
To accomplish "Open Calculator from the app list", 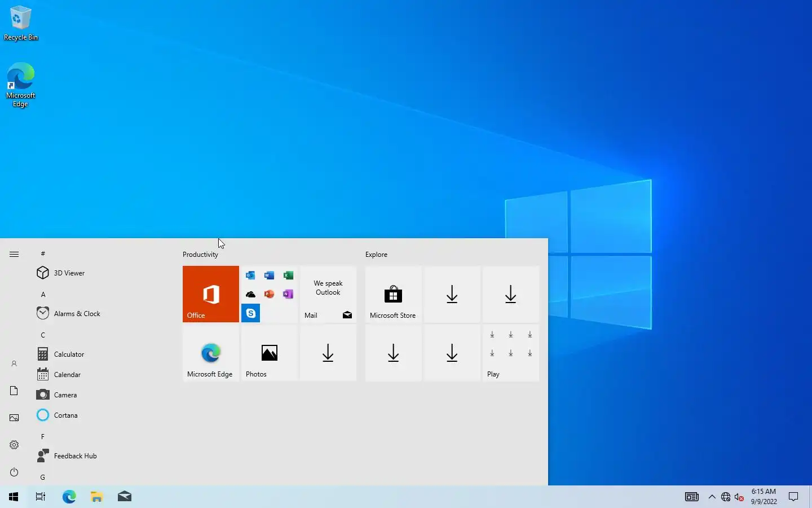I will point(101,354).
